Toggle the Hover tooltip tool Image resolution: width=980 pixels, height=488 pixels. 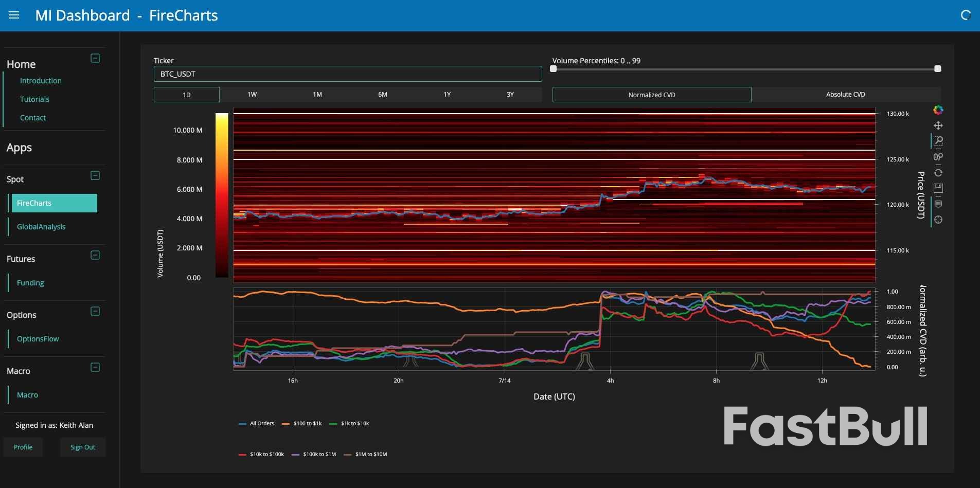[x=938, y=204]
